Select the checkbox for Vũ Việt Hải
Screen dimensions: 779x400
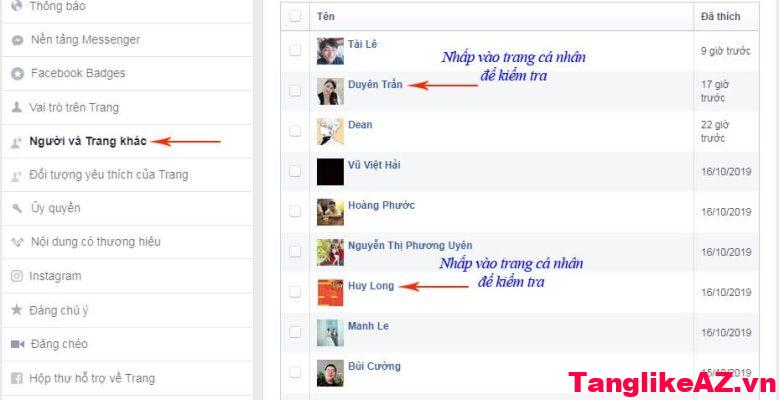point(295,171)
